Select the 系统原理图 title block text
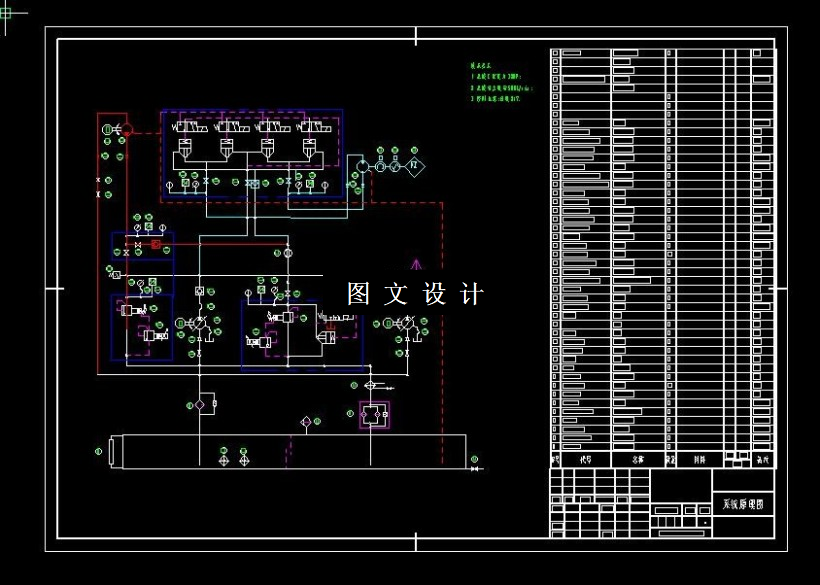Viewport: 820px width, 585px height. pos(743,504)
